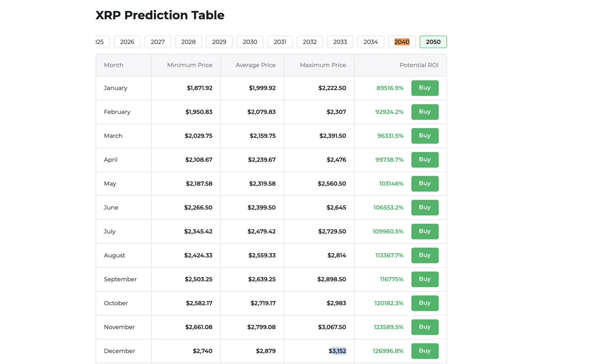Click the Potential ROI column header
This screenshot has width=610, height=364.
[x=419, y=65]
